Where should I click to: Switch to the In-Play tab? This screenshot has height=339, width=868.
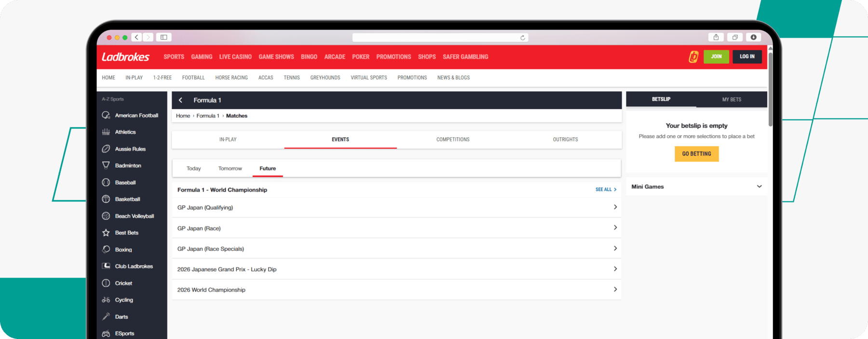pyautogui.click(x=228, y=140)
